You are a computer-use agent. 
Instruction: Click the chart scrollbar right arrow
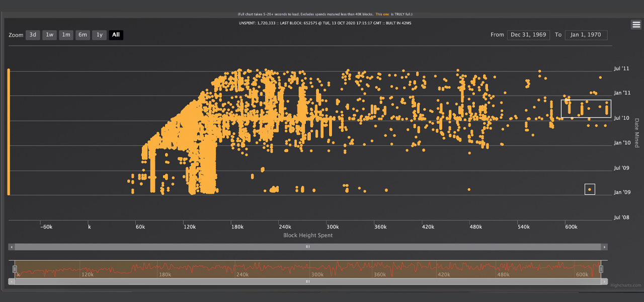[605, 247]
